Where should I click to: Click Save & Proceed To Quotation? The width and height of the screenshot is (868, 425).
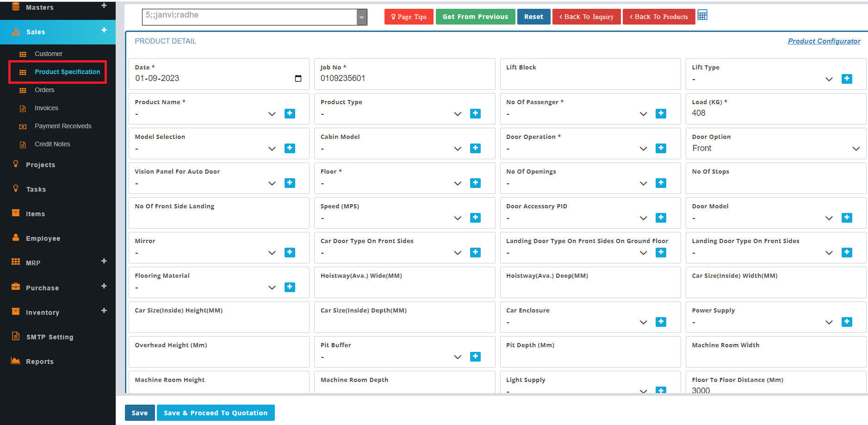tap(216, 413)
